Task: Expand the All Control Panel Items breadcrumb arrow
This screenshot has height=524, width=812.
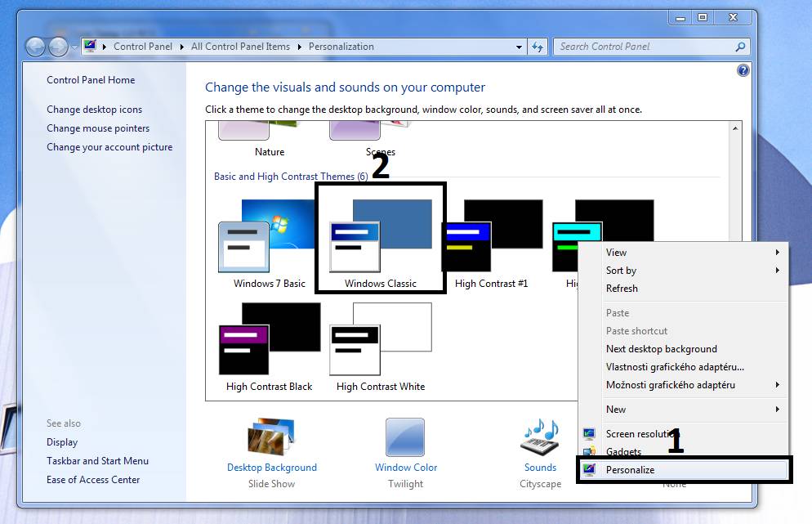Action: pyautogui.click(x=299, y=47)
